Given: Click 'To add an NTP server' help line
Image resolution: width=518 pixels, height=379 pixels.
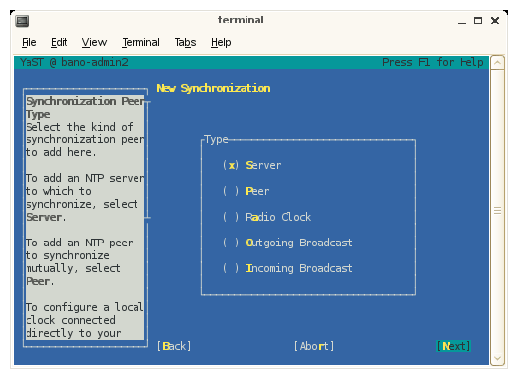Looking at the screenshot, I should pos(85,178).
